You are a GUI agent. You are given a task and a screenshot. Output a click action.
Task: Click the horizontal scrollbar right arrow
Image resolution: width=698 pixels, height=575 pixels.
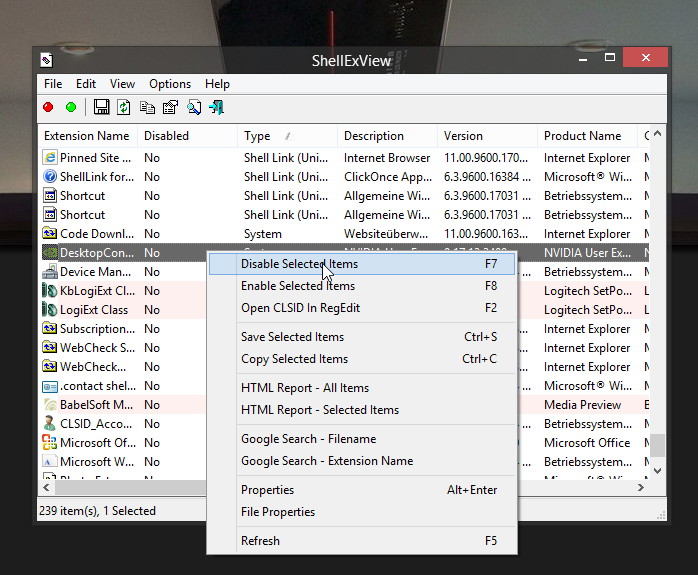click(641, 487)
